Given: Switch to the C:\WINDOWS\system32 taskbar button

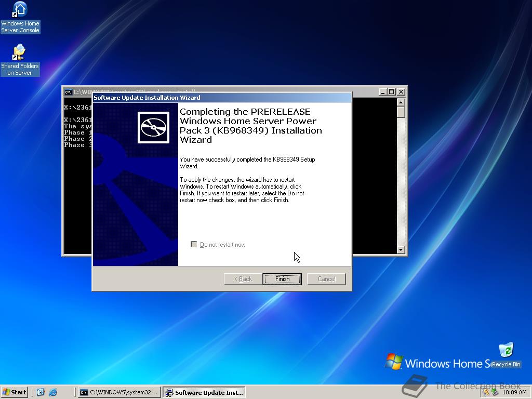Looking at the screenshot, I should coord(119,393).
